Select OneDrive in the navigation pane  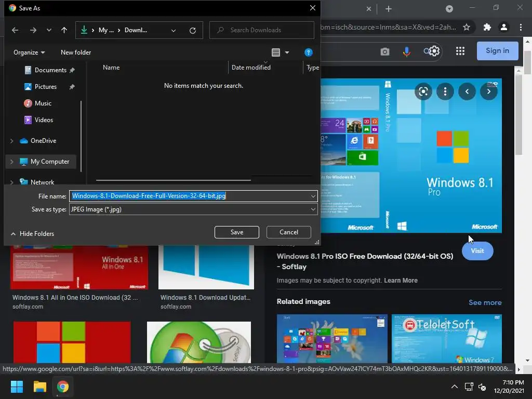tap(43, 140)
